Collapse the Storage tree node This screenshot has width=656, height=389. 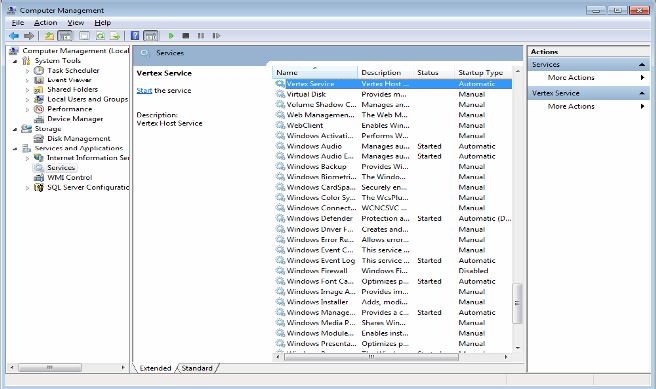[15, 129]
